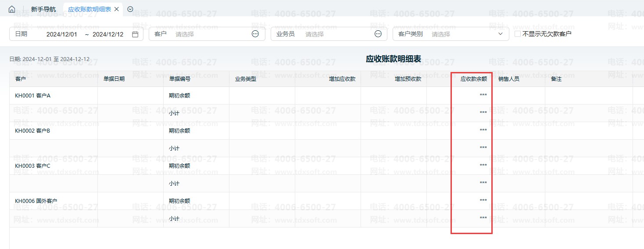Open the tab list circular chevron
Viewport: 644px width, 249px height.
pyautogui.click(x=130, y=9)
